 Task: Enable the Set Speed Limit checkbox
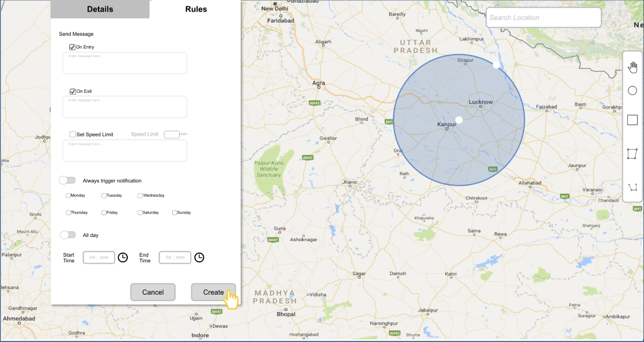[73, 134]
